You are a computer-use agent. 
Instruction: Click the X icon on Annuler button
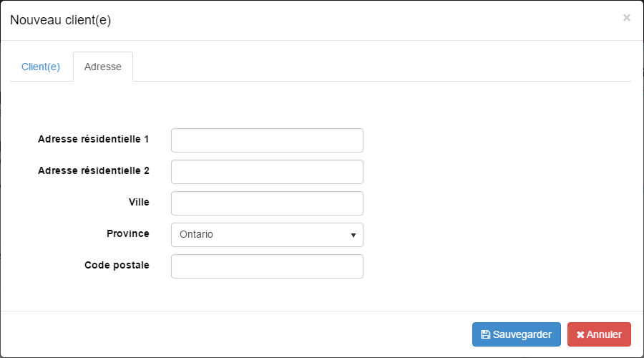click(580, 334)
